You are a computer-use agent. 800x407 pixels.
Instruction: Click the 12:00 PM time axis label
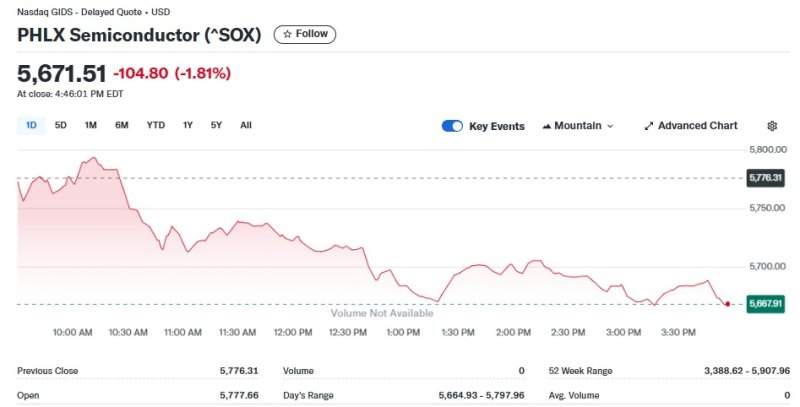292,332
